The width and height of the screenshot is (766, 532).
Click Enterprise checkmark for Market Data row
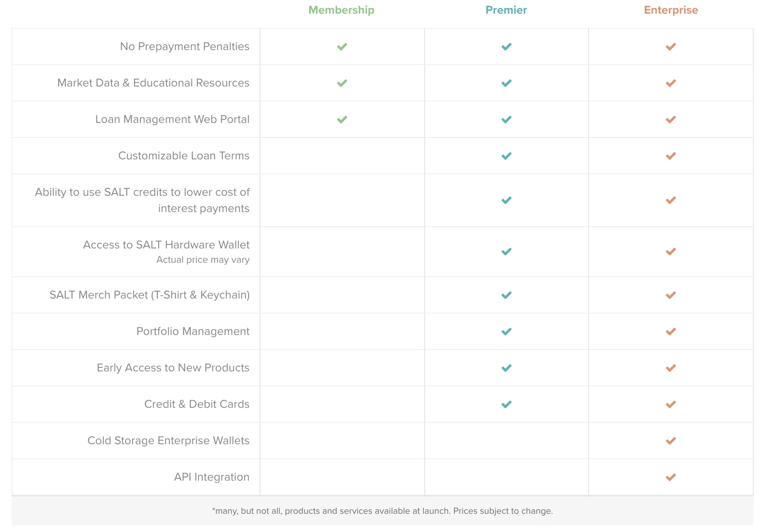click(671, 83)
